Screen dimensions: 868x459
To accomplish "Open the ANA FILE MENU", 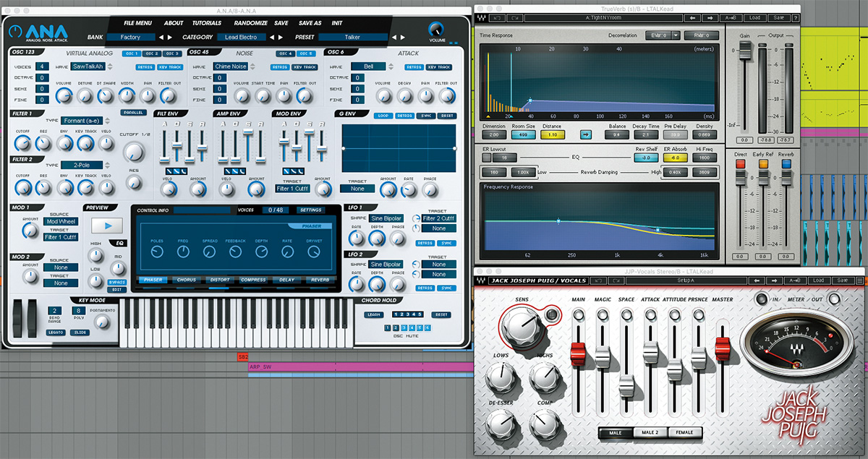I will click(137, 23).
